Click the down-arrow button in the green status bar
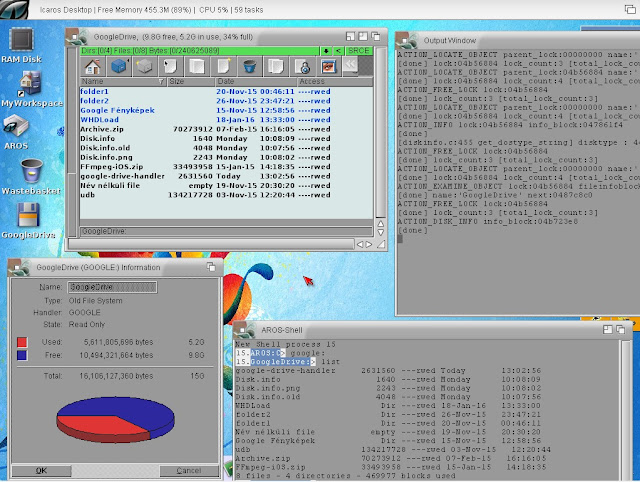This screenshot has height=482, width=640. coord(326,51)
